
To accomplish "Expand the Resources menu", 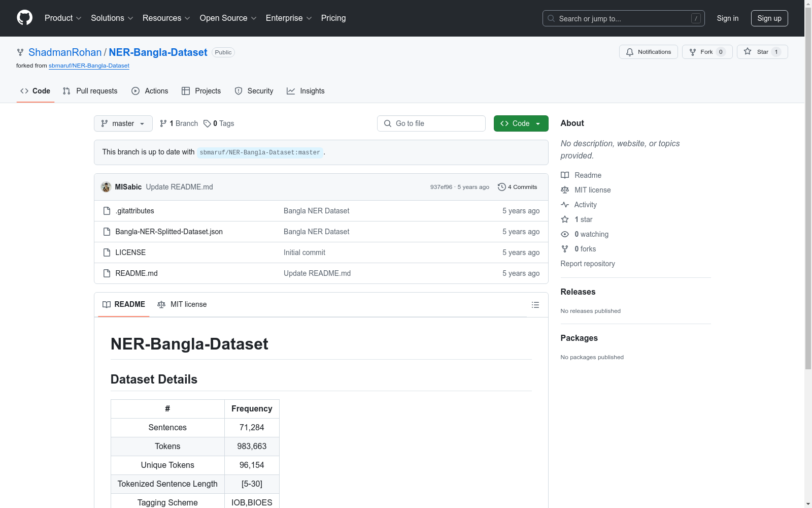I will [x=166, y=18].
